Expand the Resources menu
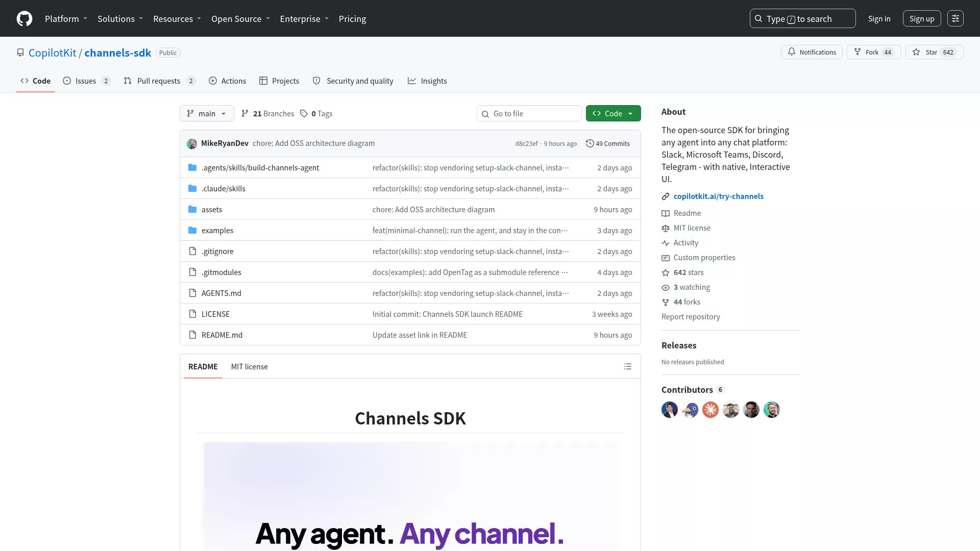The image size is (980, 551). pyautogui.click(x=177, y=19)
